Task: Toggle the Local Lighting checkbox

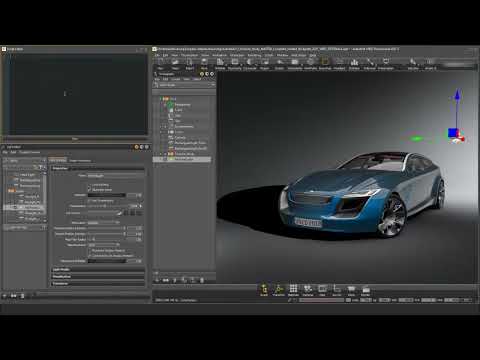Action: 89,185
